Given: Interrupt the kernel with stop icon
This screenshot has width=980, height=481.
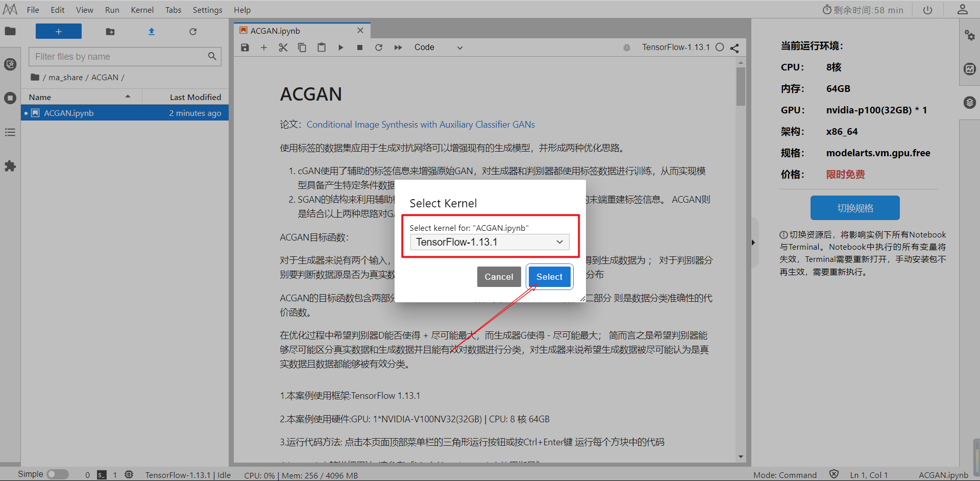Looking at the screenshot, I should [360, 47].
